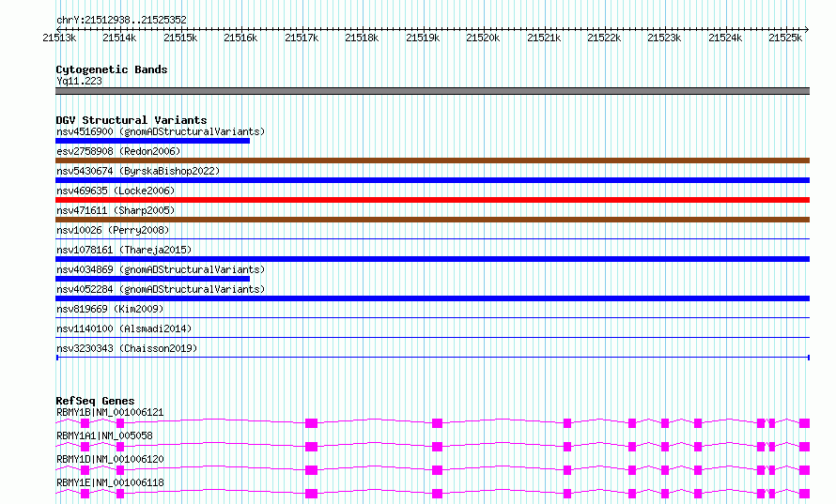Pick the 21518k ruler label
836x504 pixels.
[362, 38]
